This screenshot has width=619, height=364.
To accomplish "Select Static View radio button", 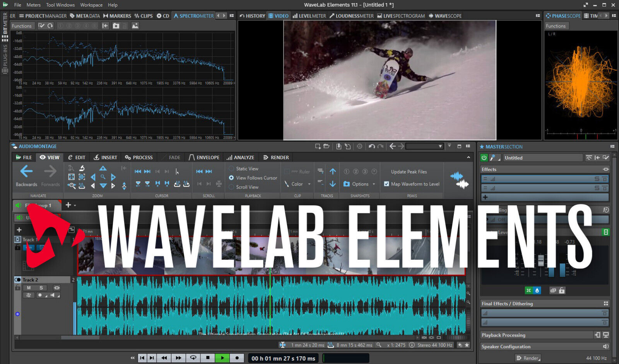I will 231,169.
